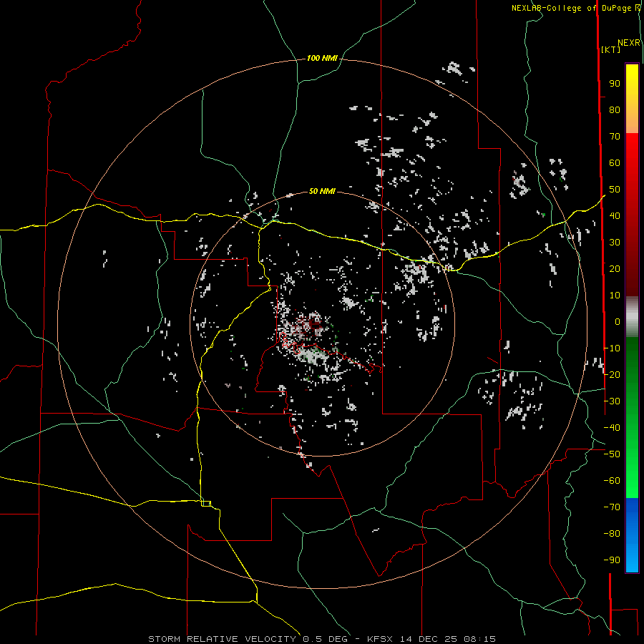Click the 100 NMI range ring label

point(322,59)
